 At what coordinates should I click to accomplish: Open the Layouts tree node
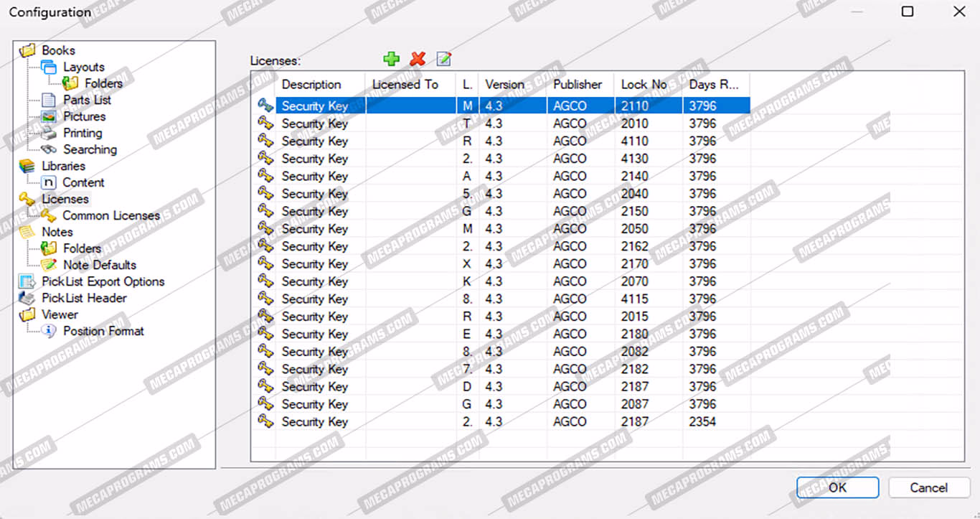83,67
